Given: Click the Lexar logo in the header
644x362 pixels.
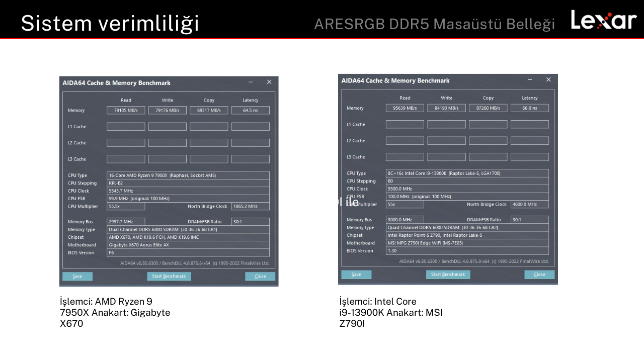Looking at the screenshot, I should [x=604, y=20].
